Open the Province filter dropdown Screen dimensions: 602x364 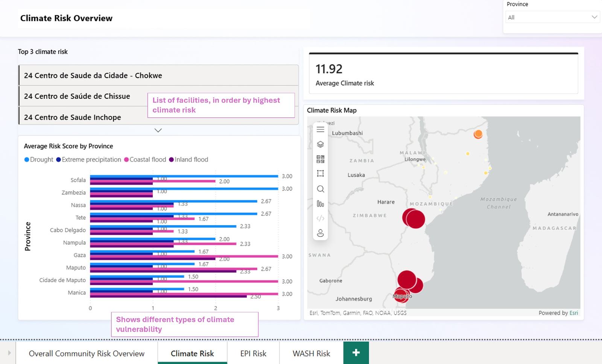coord(552,17)
